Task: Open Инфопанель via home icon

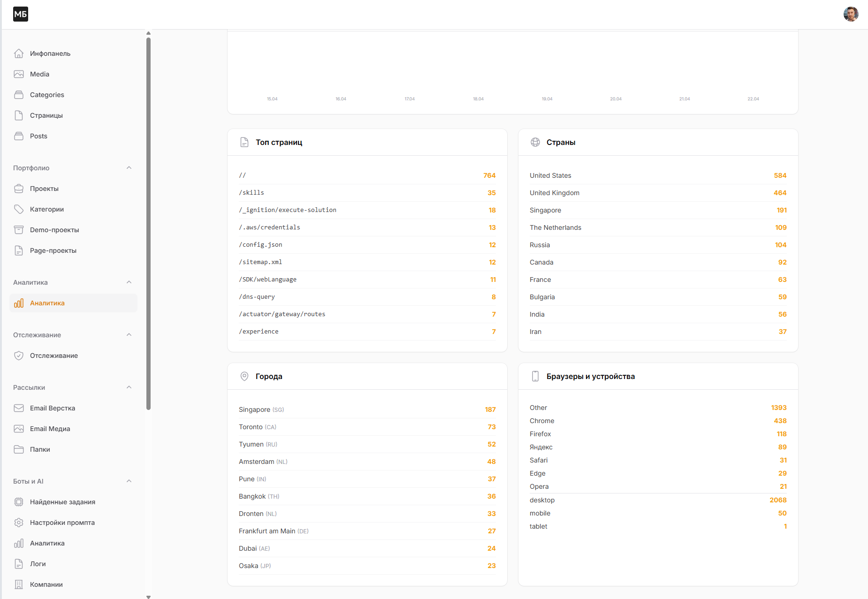Action: [x=19, y=53]
